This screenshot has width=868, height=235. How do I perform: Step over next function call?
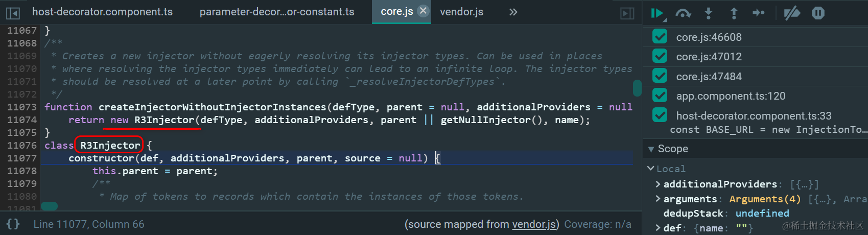pos(683,13)
